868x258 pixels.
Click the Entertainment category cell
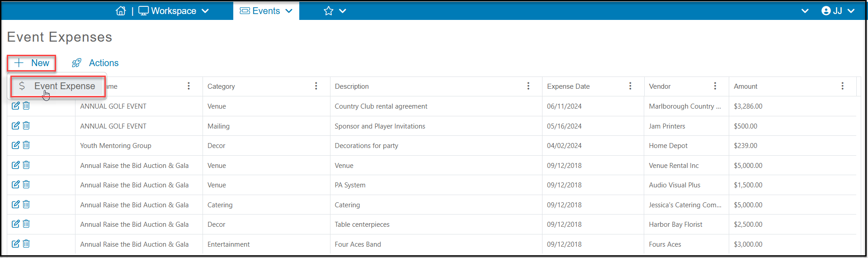pos(228,244)
